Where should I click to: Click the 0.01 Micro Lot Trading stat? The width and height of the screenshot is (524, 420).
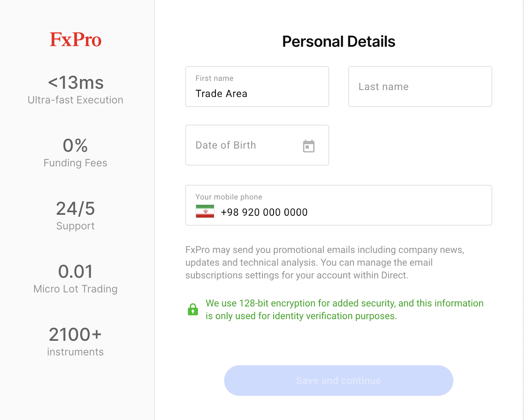(76, 279)
